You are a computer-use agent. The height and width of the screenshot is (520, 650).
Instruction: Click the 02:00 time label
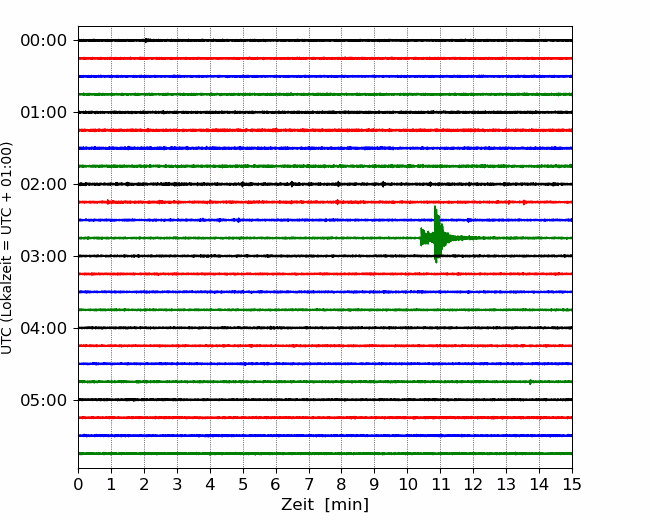click(x=44, y=184)
